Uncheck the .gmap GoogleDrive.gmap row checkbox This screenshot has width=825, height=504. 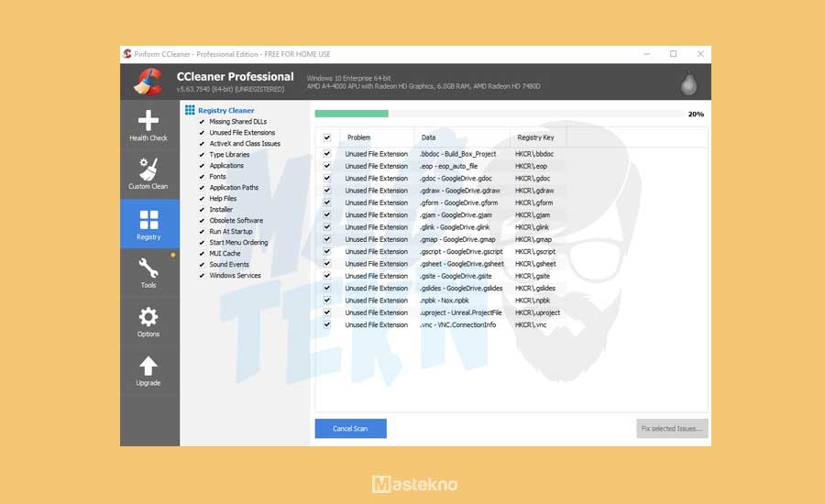pos(327,239)
